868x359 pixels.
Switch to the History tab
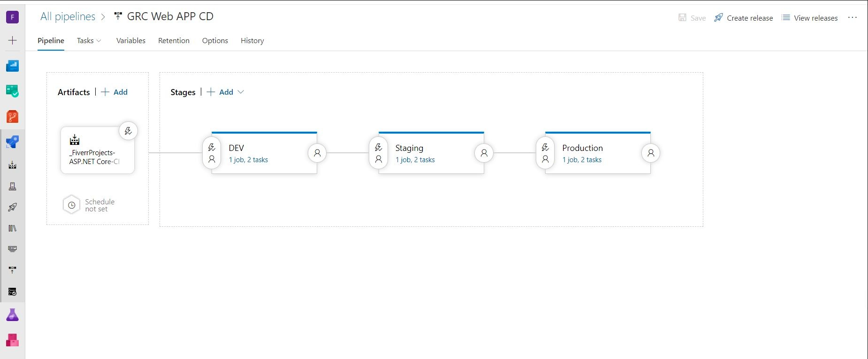[x=252, y=41]
